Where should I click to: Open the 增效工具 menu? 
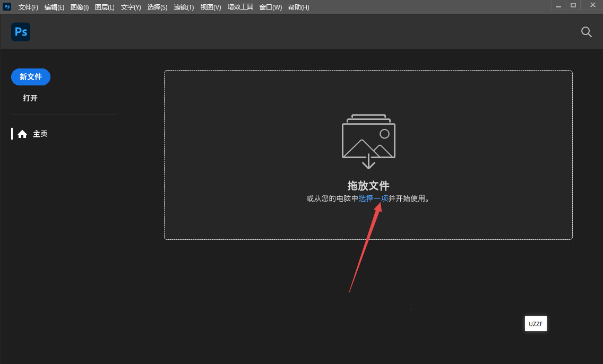click(240, 7)
